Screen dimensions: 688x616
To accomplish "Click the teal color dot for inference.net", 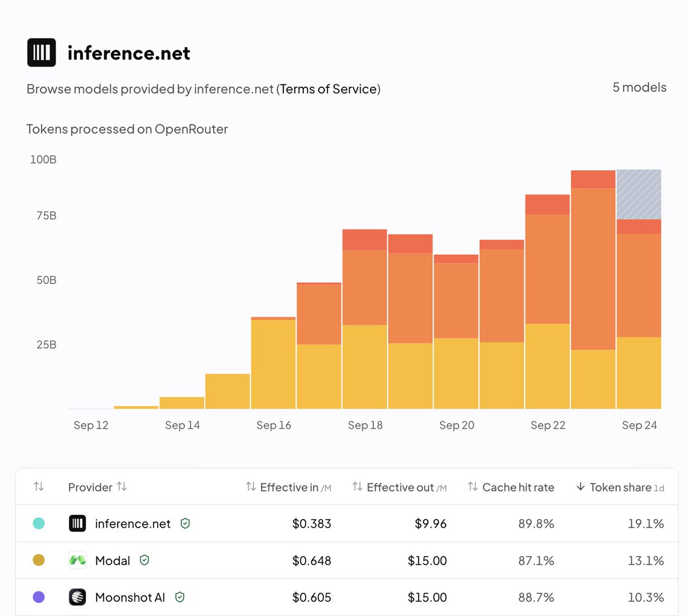I will tap(39, 523).
